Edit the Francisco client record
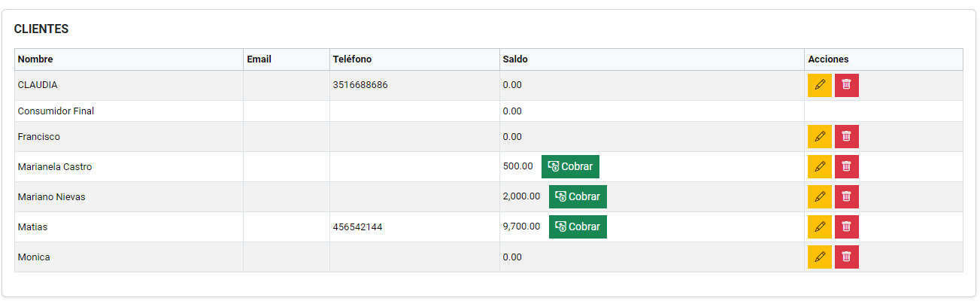980x307 pixels. [x=819, y=136]
